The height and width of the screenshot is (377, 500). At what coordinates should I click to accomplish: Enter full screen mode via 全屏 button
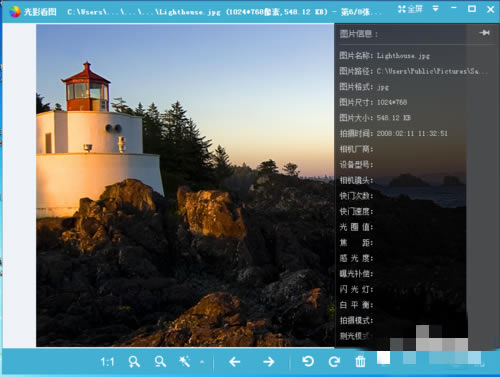pos(410,9)
